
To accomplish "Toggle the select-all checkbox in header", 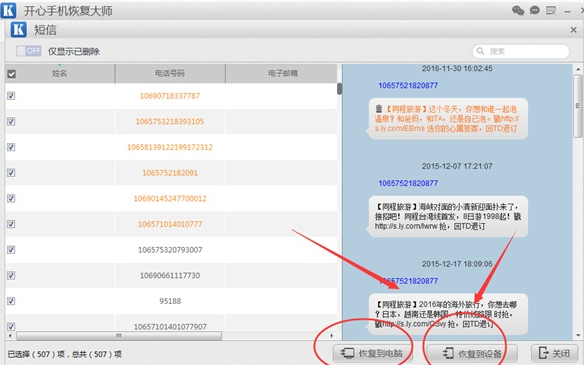I will pos(12,74).
